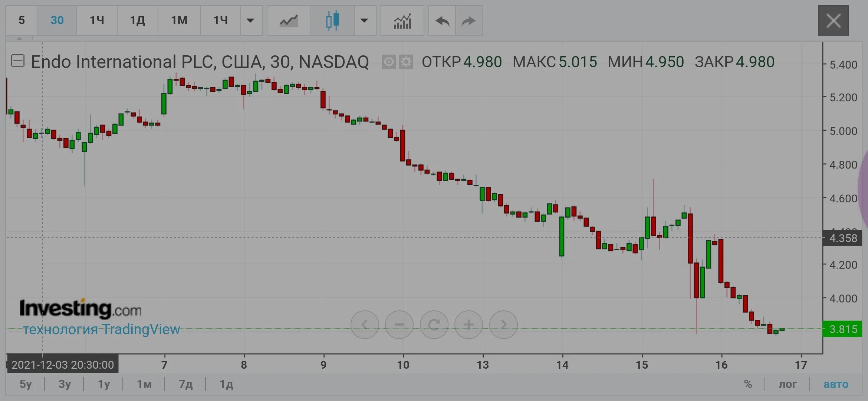
Task: Reset the chart view
Action: pyautogui.click(x=434, y=325)
